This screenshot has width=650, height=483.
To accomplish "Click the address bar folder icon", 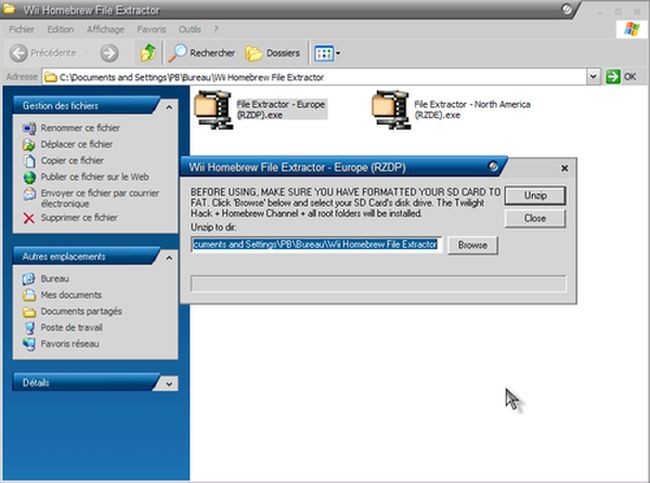I will pyautogui.click(x=51, y=77).
